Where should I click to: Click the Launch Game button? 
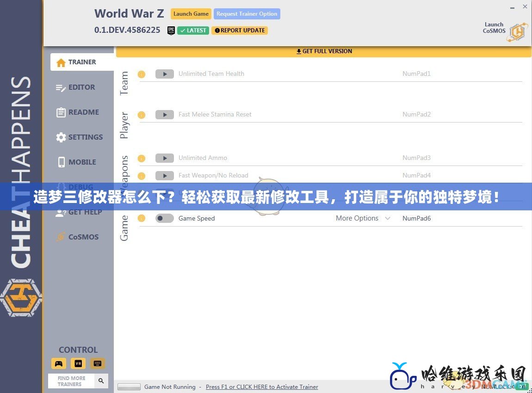pyautogui.click(x=191, y=14)
